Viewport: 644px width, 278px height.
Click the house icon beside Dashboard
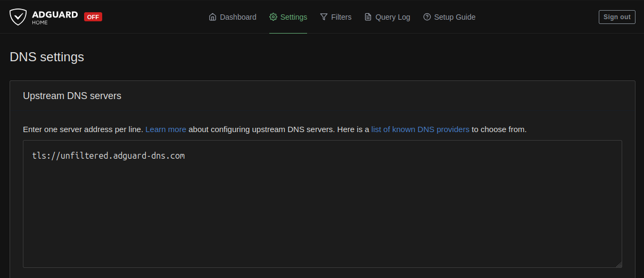pos(213,17)
